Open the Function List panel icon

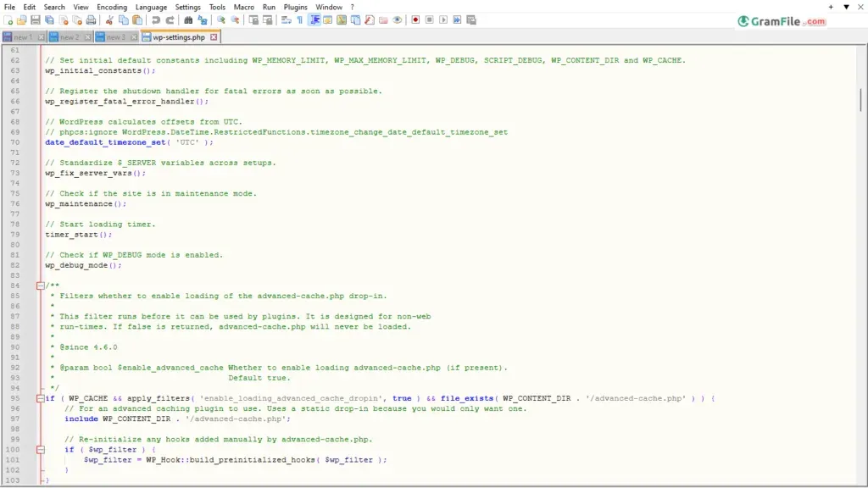pyautogui.click(x=370, y=20)
